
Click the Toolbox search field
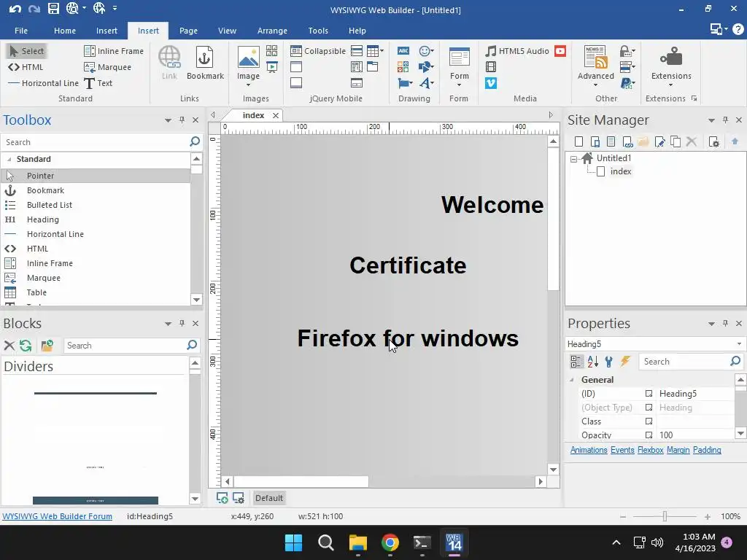(96, 142)
